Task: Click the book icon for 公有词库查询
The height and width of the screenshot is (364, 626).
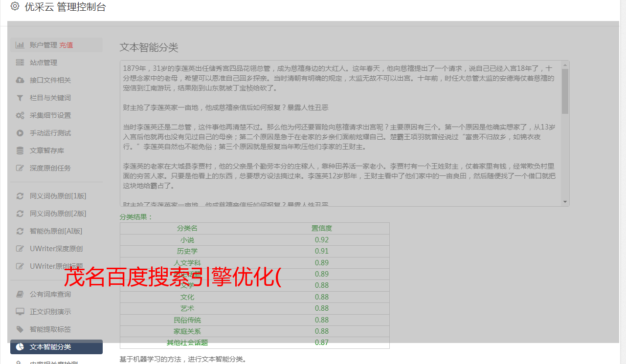Action: pyautogui.click(x=20, y=294)
